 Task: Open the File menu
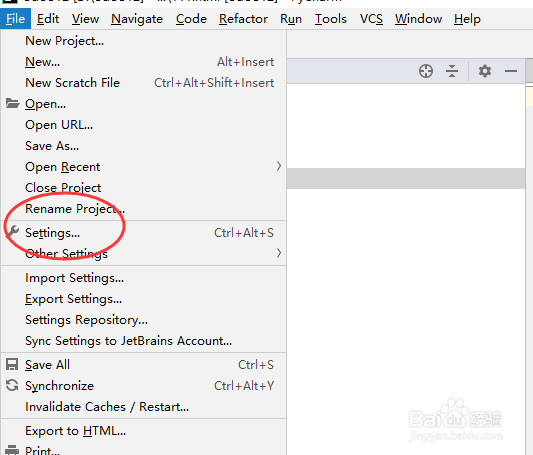[x=15, y=19]
